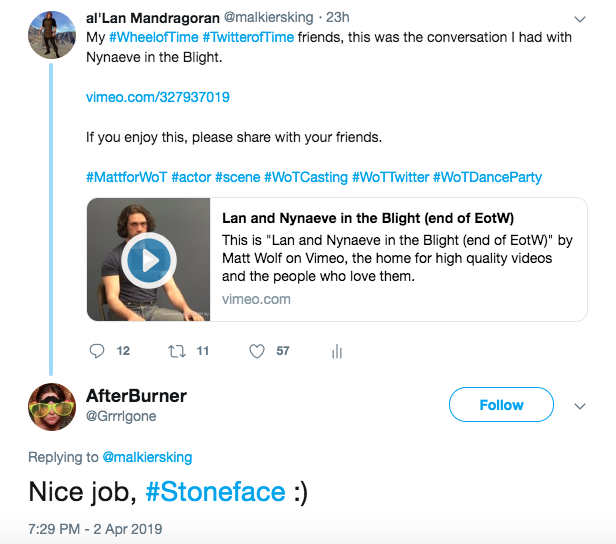Click AfterBurner's profile avatar
Screen dimensions: 616x544
(51, 405)
